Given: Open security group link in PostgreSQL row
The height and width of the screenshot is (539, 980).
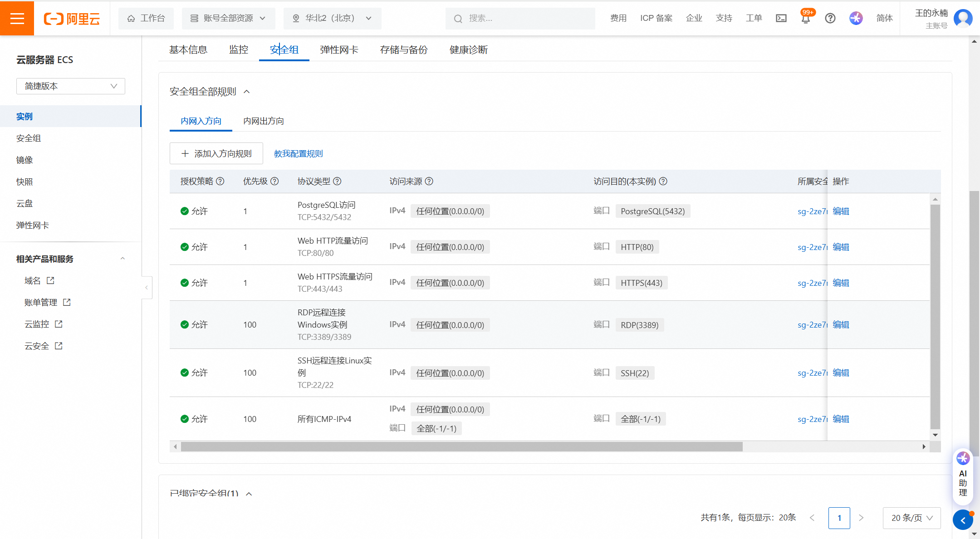Looking at the screenshot, I should pyautogui.click(x=813, y=211).
